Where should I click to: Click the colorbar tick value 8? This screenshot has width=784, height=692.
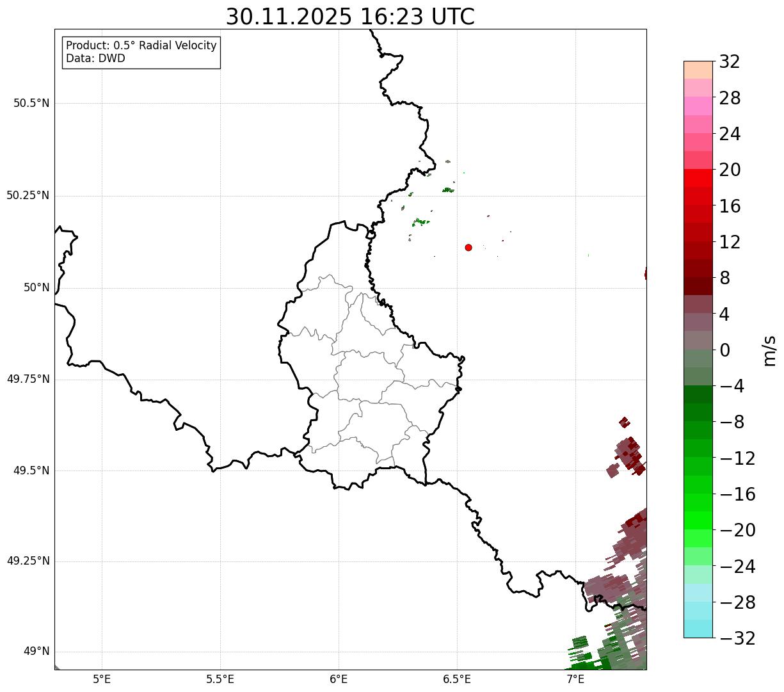(724, 278)
